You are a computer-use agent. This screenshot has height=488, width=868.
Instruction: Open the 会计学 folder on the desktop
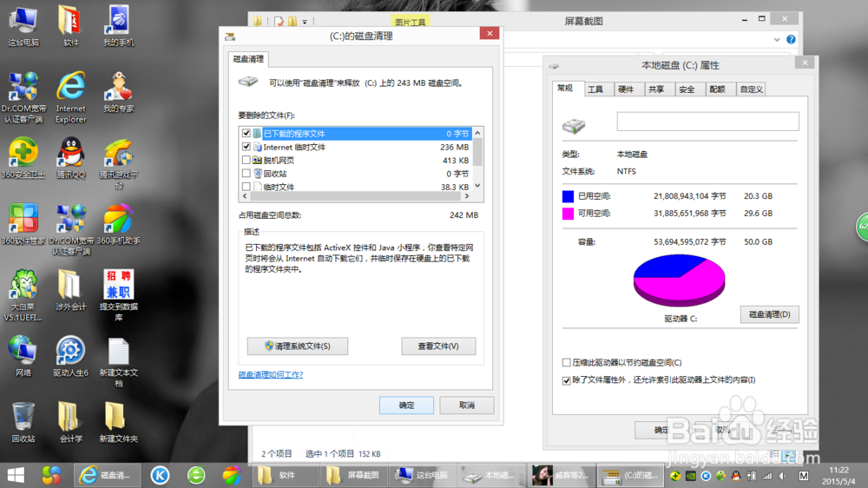70,422
